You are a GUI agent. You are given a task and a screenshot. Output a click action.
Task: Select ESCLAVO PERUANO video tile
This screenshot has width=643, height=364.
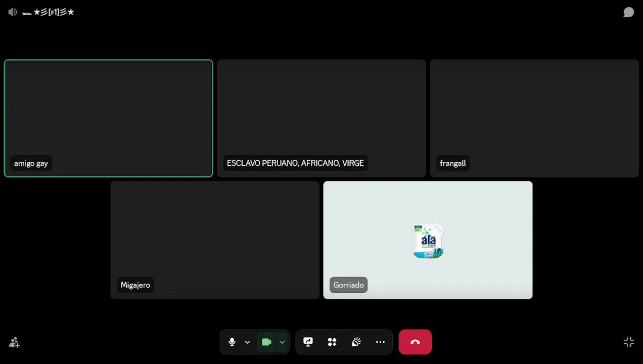(321, 118)
